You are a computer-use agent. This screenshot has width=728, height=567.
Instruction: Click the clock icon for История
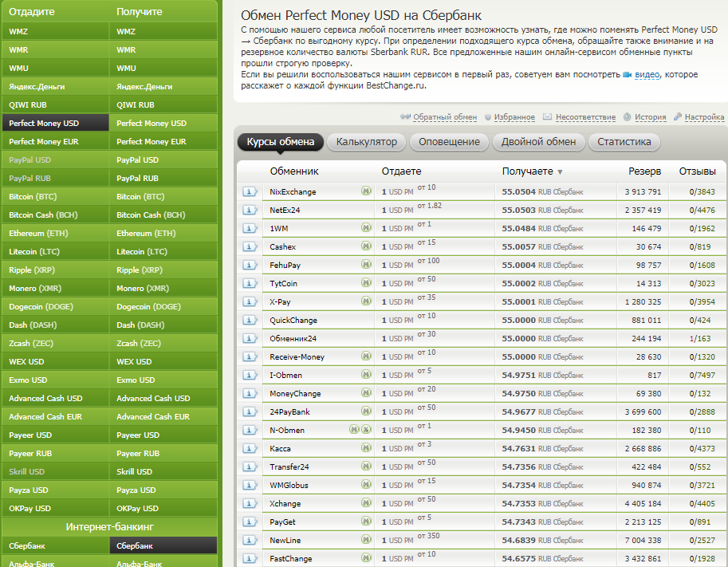[628, 117]
